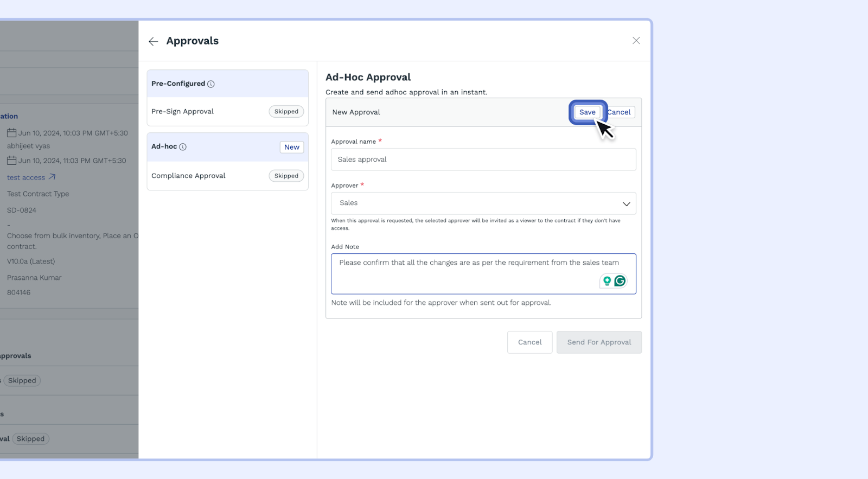Click the Pre-Configured info icon
This screenshot has width=868, height=479.
(211, 84)
